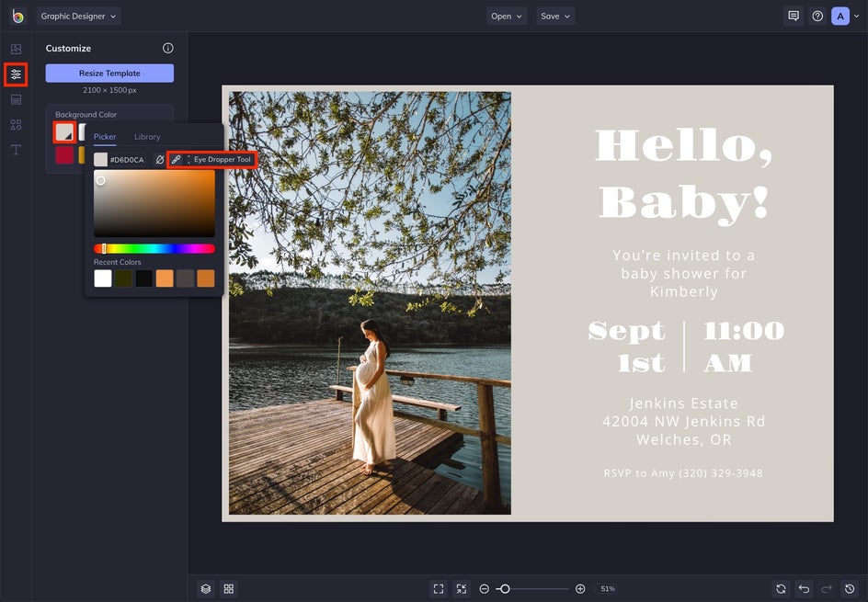Click the fit to screen icon
This screenshot has width=868, height=602.
439,589
